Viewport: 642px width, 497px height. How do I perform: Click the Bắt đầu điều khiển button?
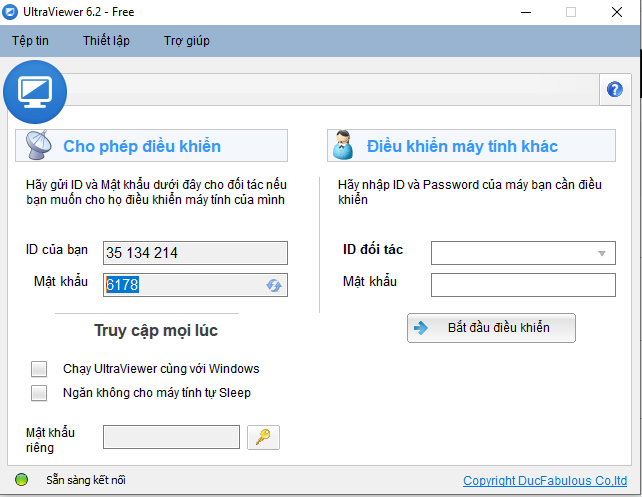pos(491,328)
